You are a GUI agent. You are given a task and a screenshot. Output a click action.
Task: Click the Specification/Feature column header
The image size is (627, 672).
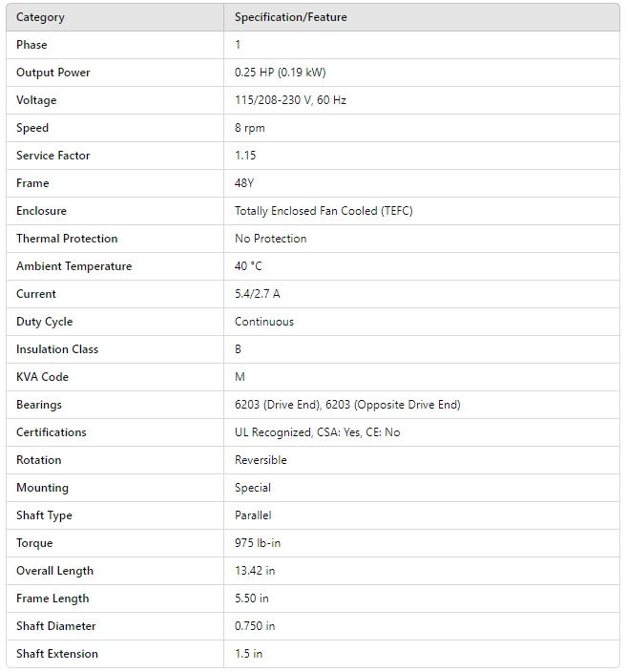(291, 17)
